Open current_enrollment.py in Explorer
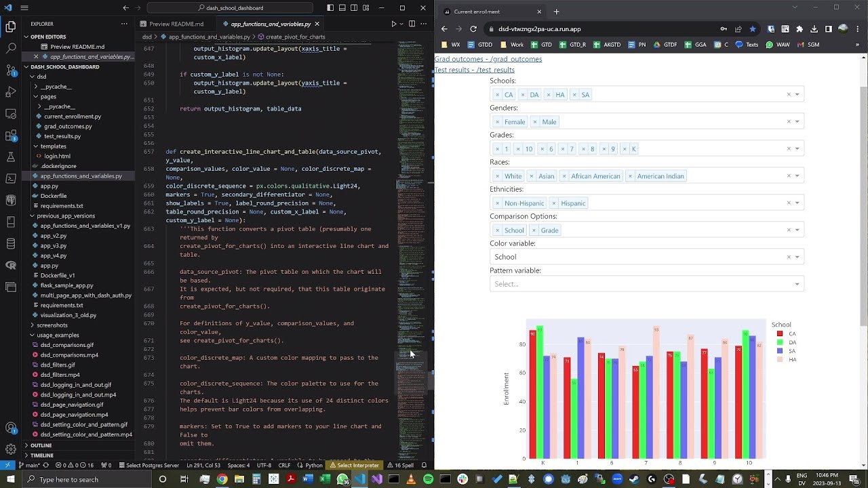 click(73, 117)
